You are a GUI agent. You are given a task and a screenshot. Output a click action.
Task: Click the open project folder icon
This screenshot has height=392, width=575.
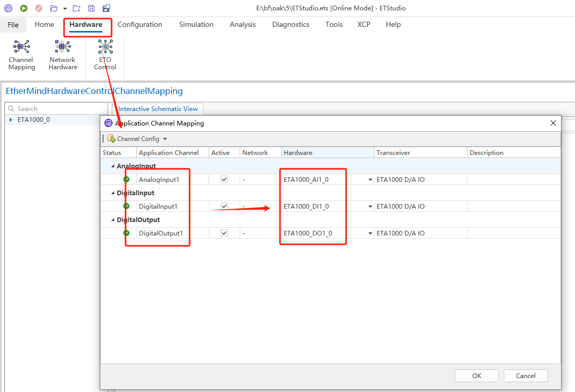(x=54, y=8)
